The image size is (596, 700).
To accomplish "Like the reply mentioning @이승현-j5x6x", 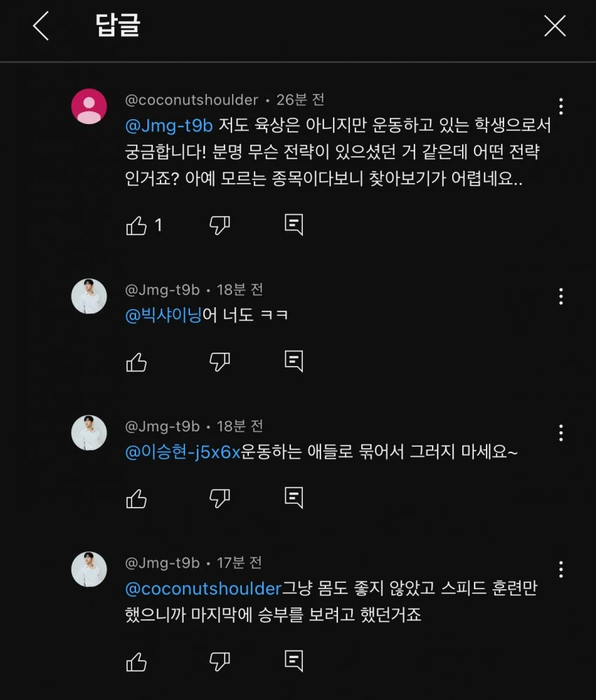I will 136,499.
